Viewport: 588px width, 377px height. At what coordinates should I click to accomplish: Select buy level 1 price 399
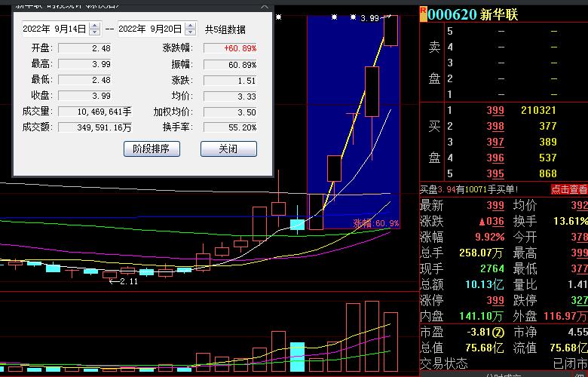[x=495, y=111]
